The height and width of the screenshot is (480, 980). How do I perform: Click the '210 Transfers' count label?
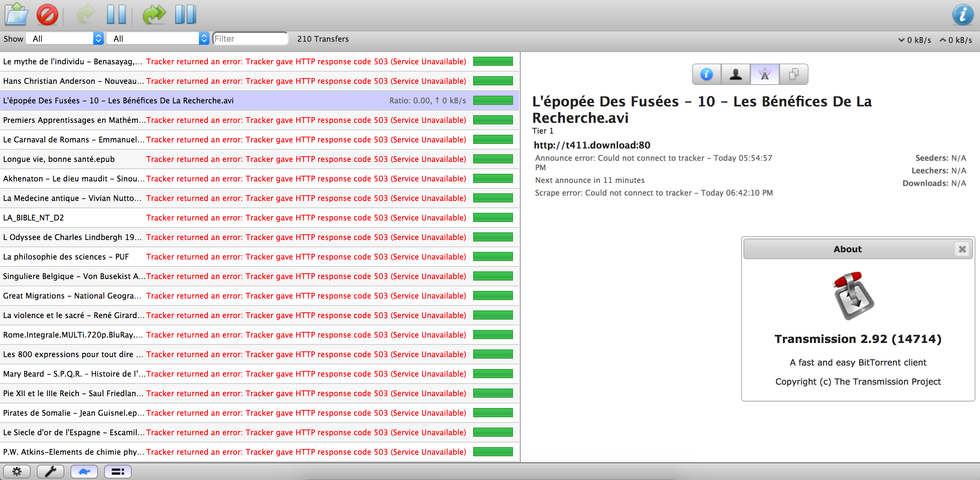[323, 39]
